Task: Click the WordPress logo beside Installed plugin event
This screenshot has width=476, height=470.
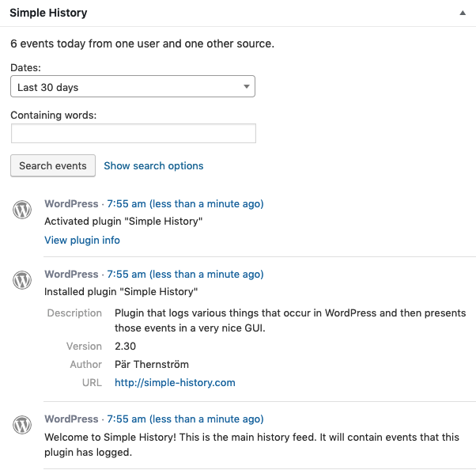Action: [x=22, y=280]
